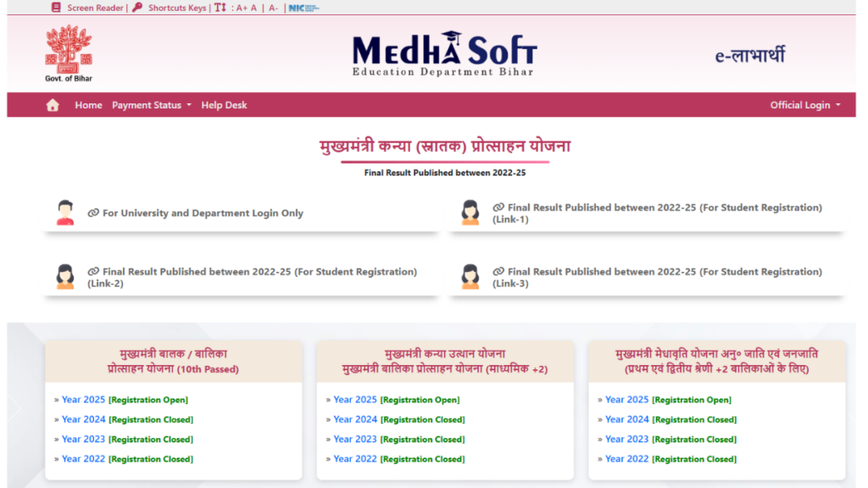Screen dimensions: 868x488
Task: Reset text to normal size with A
Action: (253, 8)
